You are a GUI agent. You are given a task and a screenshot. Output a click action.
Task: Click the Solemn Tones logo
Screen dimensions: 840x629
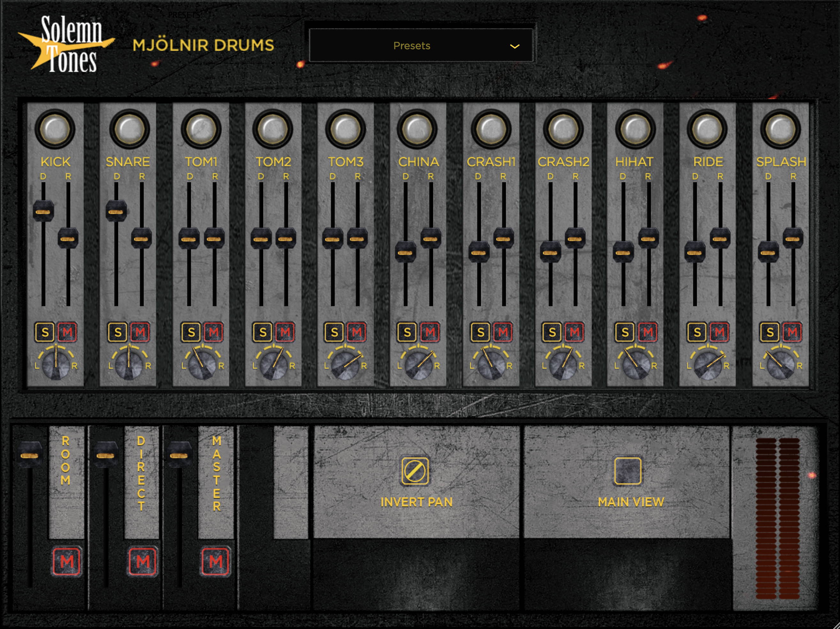pos(66,44)
